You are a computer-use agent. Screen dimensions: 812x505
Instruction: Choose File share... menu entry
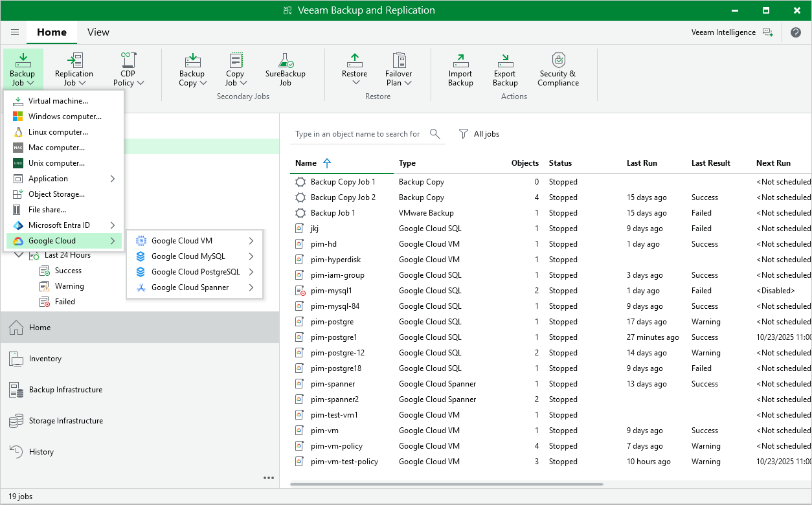coord(63,210)
